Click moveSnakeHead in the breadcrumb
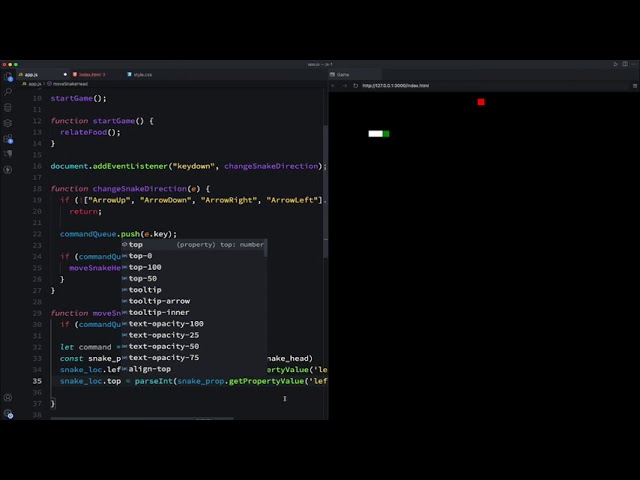Image resolution: width=640 pixels, height=480 pixels. coord(68,84)
